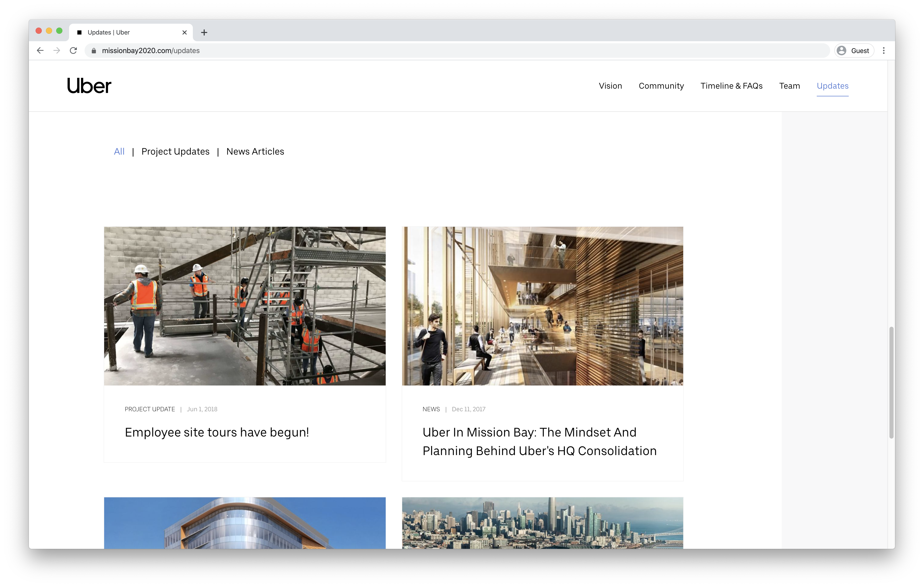Click the padlock site info icon

(x=94, y=51)
